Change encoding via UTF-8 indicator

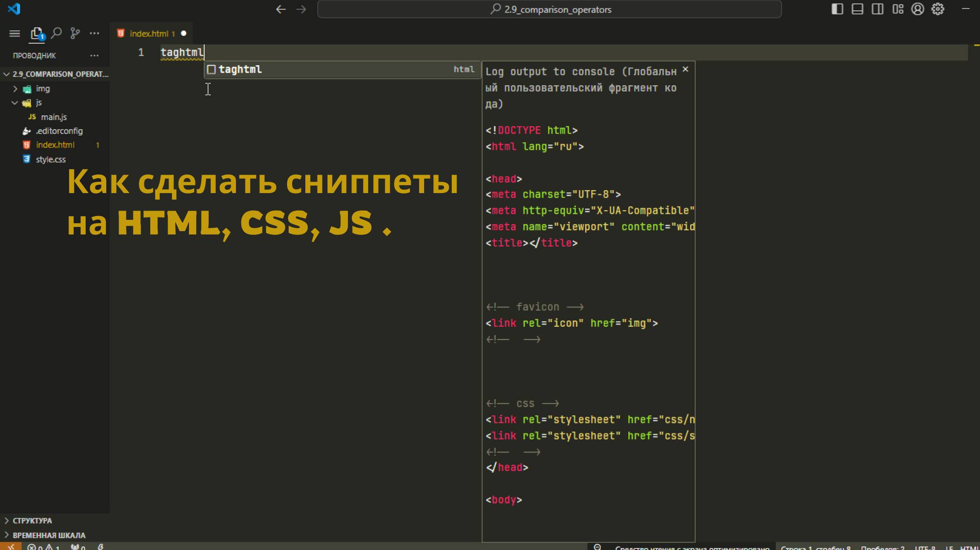[925, 547]
